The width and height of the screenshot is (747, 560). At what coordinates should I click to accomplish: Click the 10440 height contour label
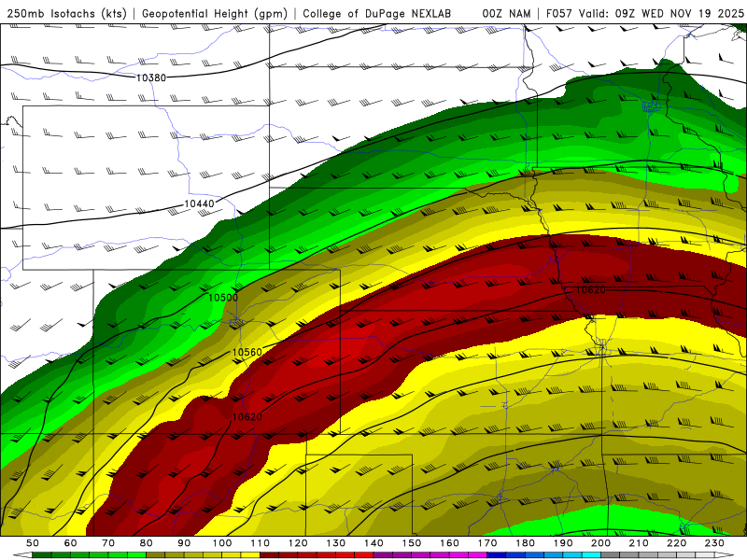(x=199, y=203)
